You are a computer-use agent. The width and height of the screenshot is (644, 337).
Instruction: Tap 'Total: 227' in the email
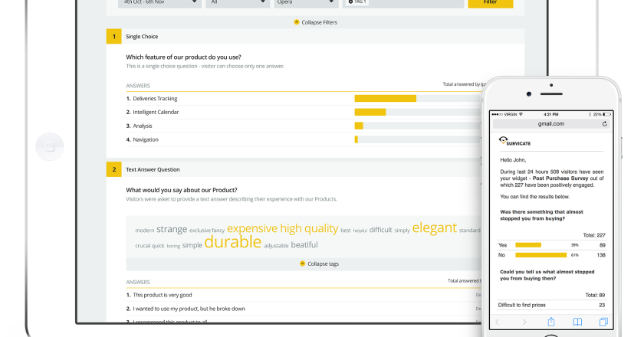(594, 235)
